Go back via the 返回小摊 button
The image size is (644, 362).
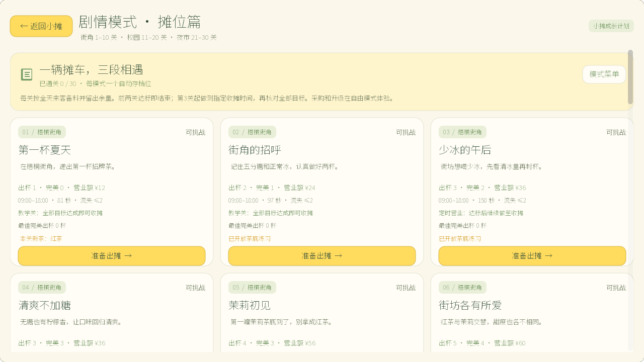click(x=41, y=26)
